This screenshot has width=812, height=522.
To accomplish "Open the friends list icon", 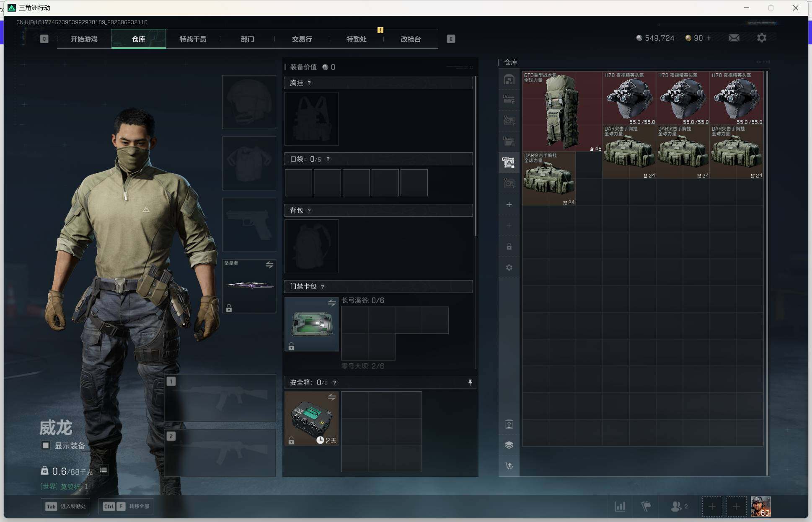I will (x=679, y=507).
